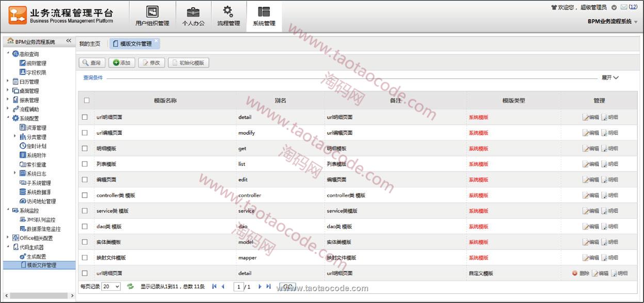
Task: Open the 每页记录 page size dropdown
Action: tap(111, 286)
